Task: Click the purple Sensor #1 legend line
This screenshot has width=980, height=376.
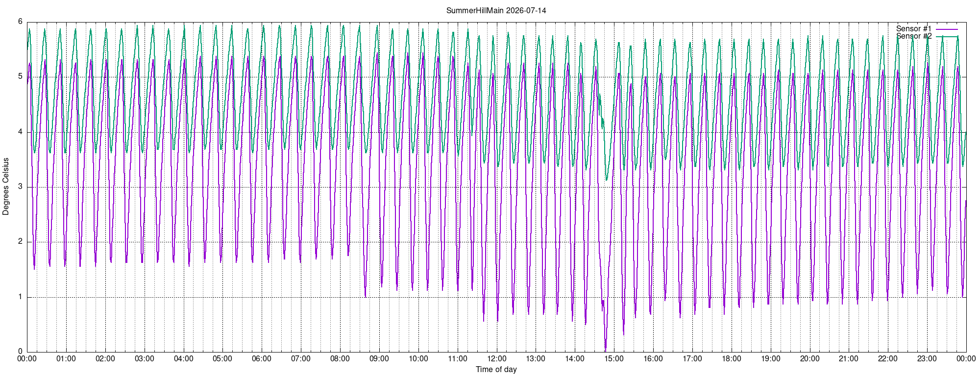Action: [x=947, y=29]
